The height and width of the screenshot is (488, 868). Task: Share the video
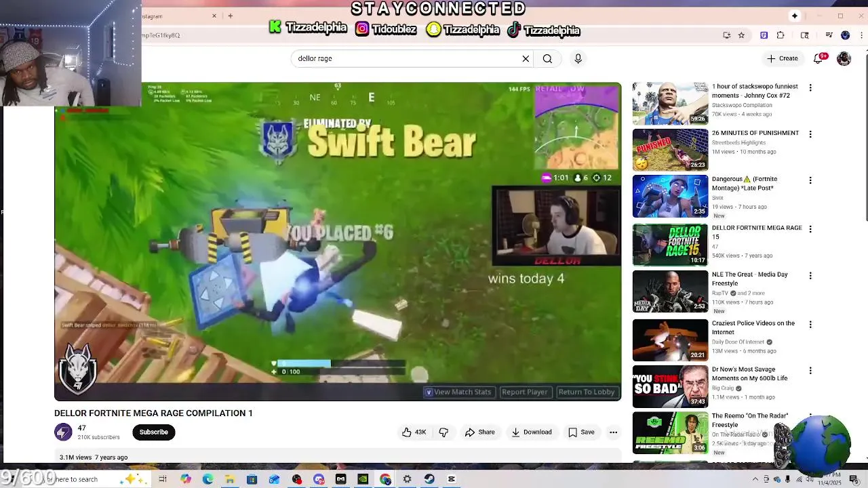tap(480, 432)
